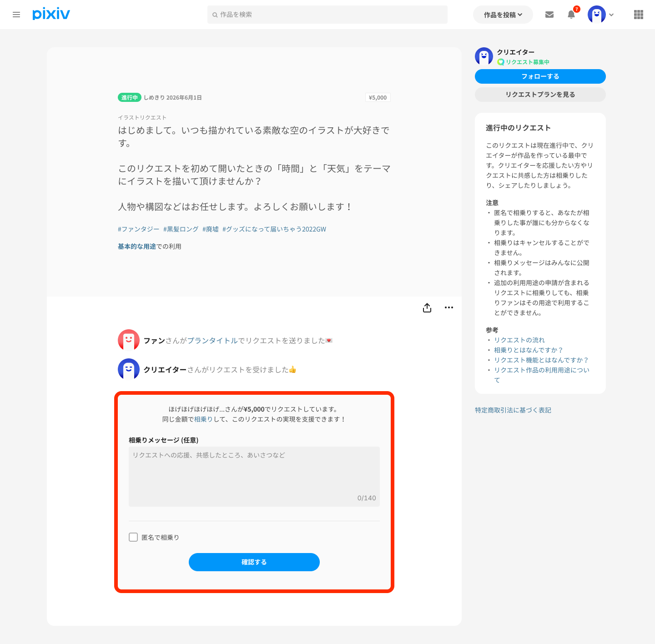Open プランタイトル link
Viewport: 655px width, 644px height.
213,341
